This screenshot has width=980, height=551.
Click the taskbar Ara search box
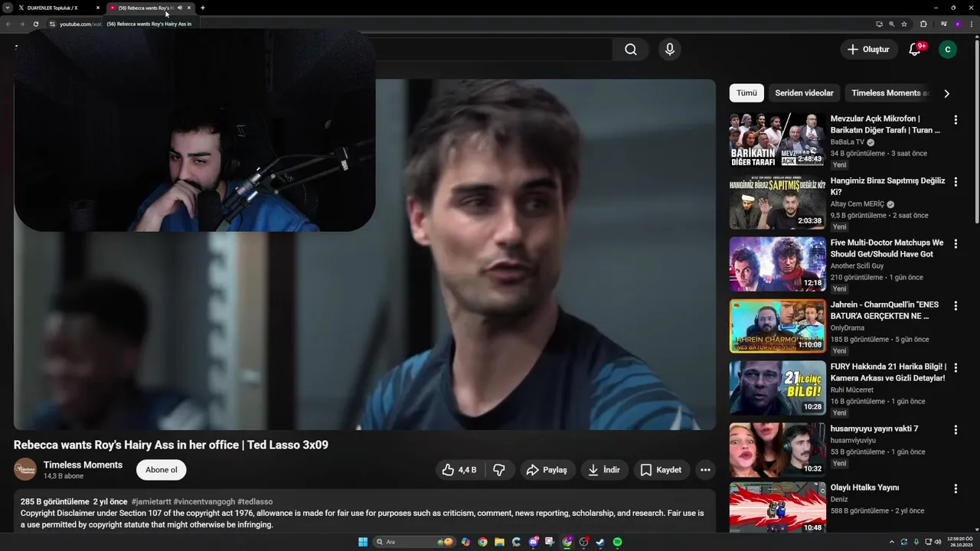pyautogui.click(x=414, y=542)
